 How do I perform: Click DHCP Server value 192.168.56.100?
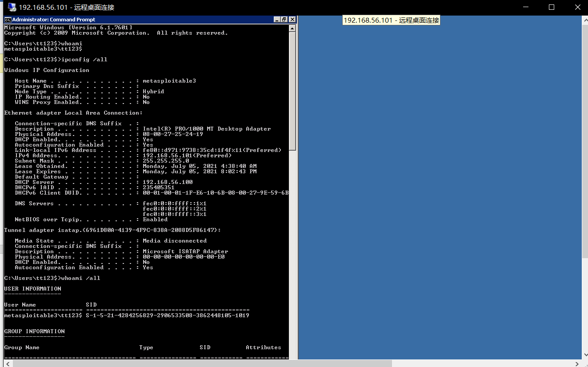168,182
